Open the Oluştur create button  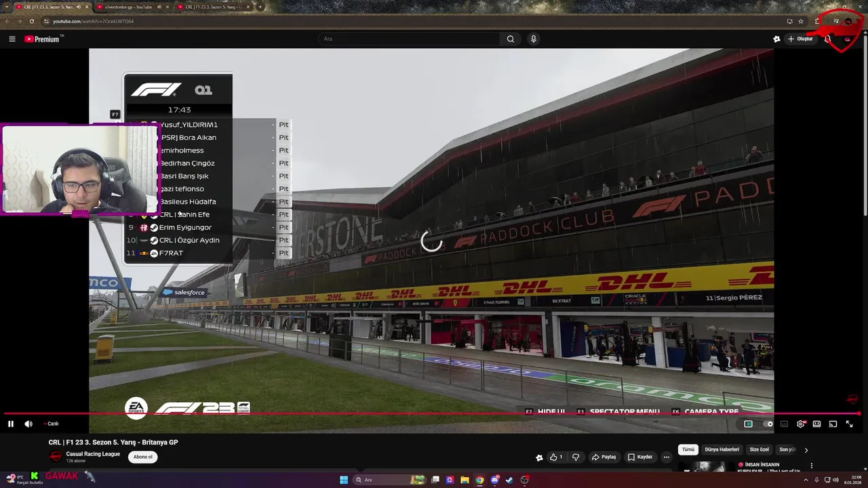pyautogui.click(x=800, y=39)
